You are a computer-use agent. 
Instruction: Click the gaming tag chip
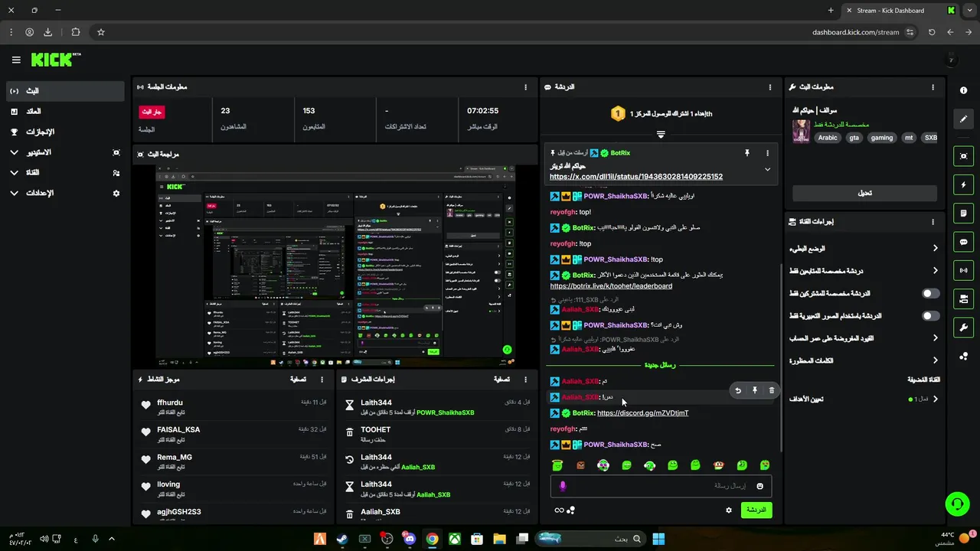tap(881, 138)
